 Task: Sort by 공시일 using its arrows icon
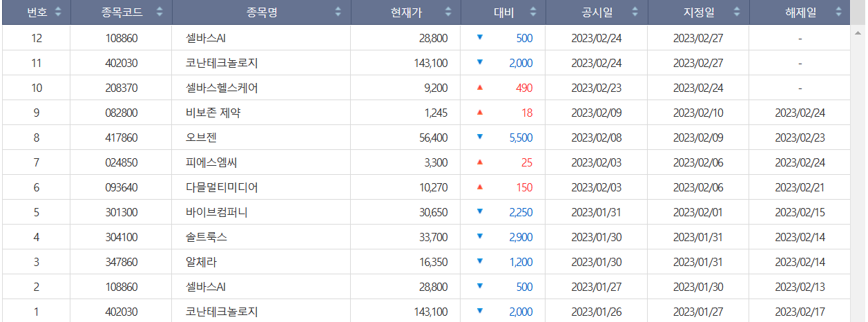click(635, 12)
